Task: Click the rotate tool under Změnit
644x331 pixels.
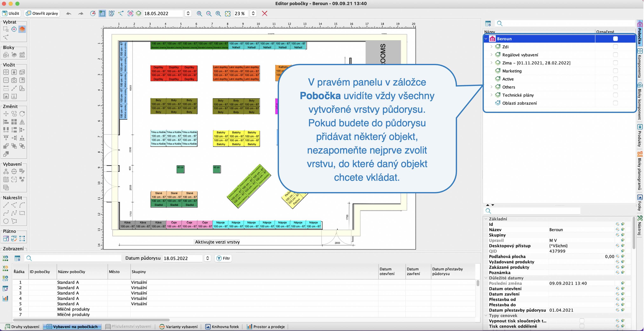Action: [22, 114]
